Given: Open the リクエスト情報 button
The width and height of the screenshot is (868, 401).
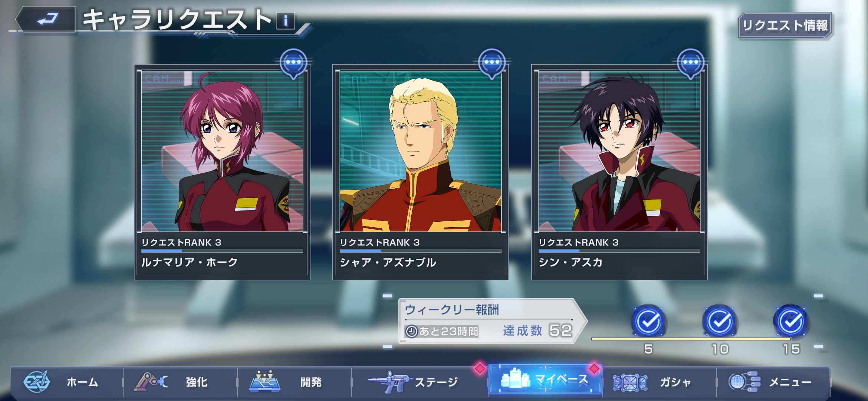Looking at the screenshot, I should coord(785,25).
